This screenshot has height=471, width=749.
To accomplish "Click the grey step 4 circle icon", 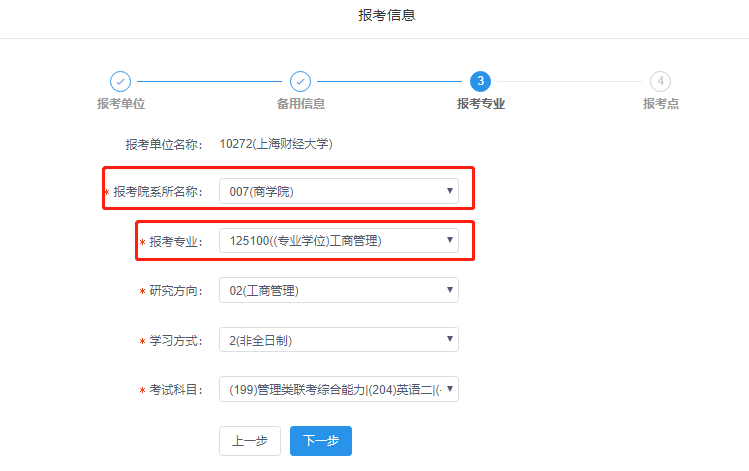I will (x=660, y=81).
